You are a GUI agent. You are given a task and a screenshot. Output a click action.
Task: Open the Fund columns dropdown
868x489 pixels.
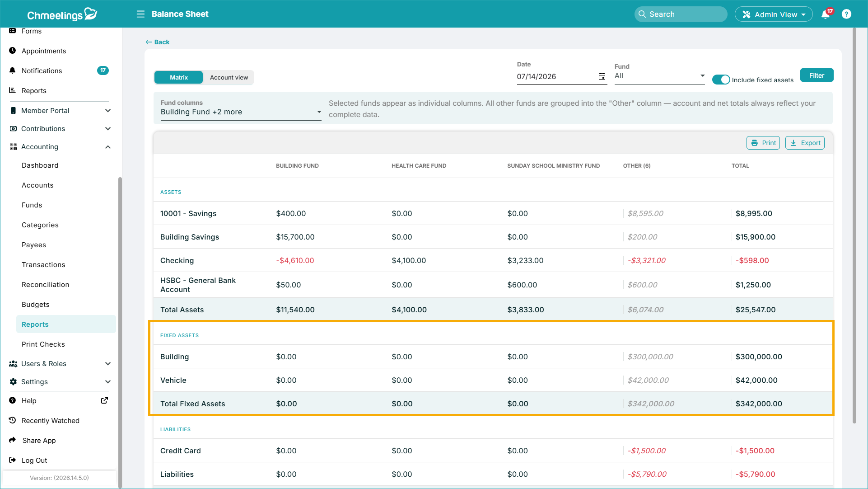241,112
